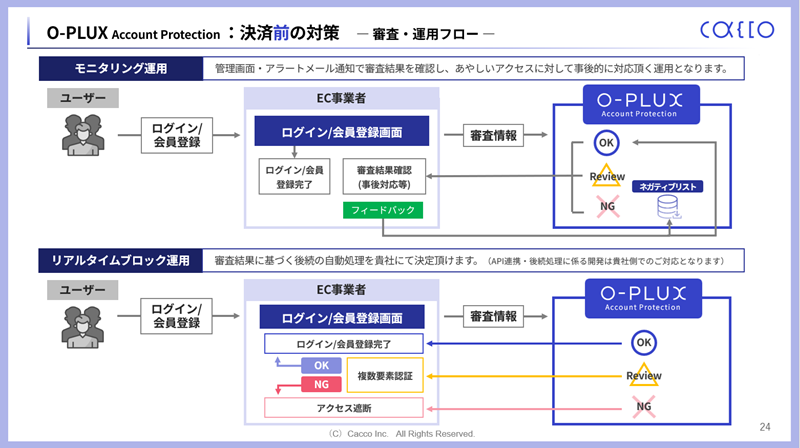Select the OK circle in the monitoring O-PLUX box
The image size is (800, 448).
[x=605, y=143]
